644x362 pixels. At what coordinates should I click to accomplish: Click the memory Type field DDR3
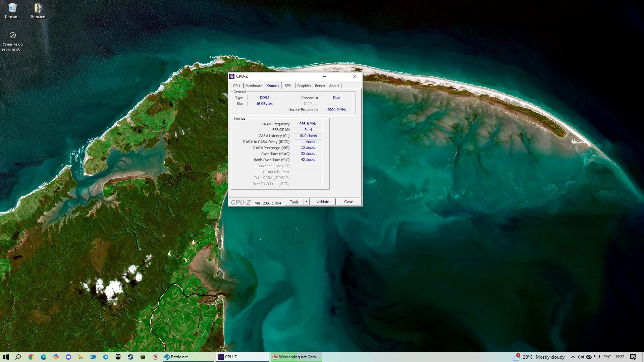click(x=264, y=98)
